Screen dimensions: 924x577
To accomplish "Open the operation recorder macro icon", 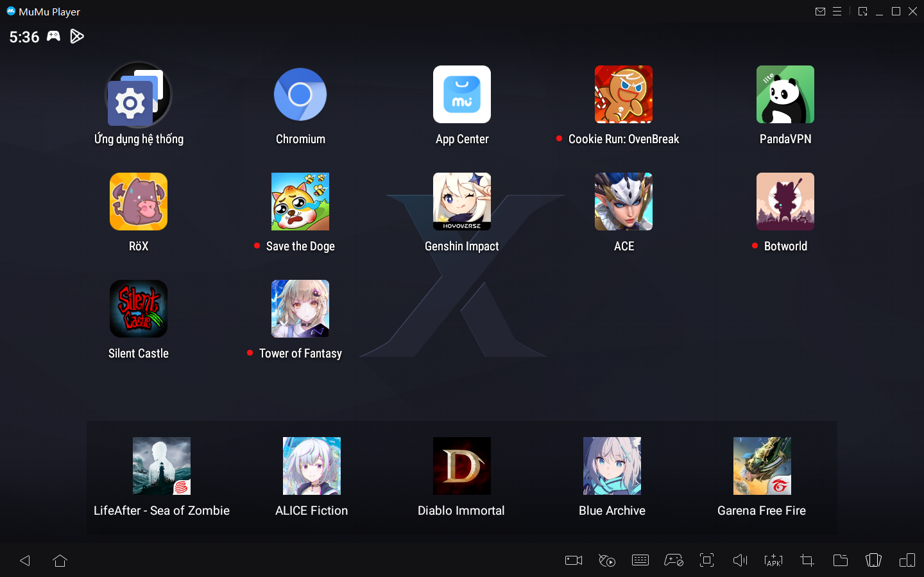I will pos(607,560).
